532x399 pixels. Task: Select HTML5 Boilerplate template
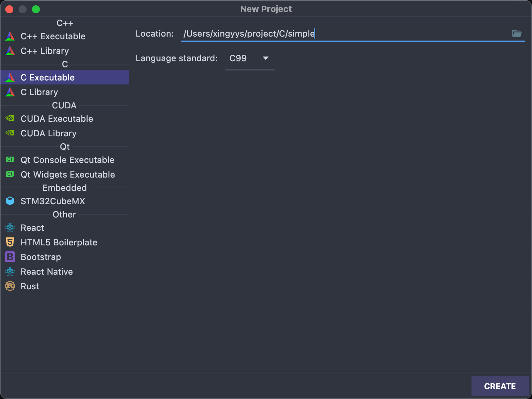[x=65, y=242]
